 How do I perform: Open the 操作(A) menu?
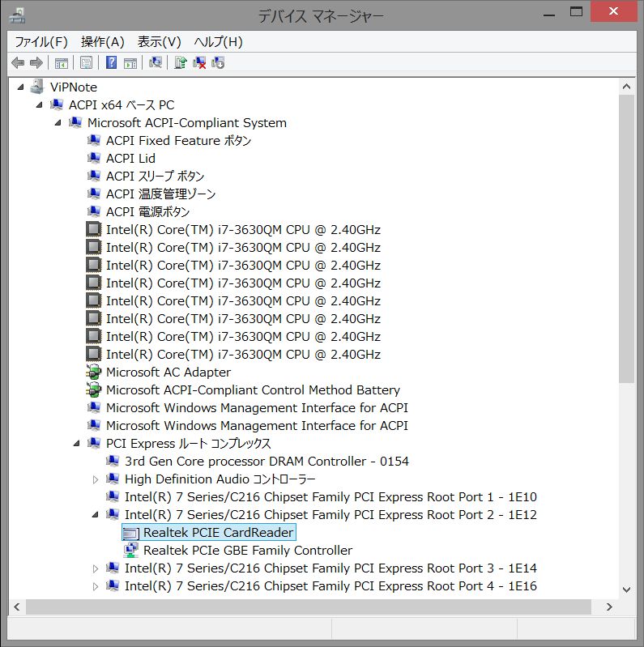coord(103,41)
